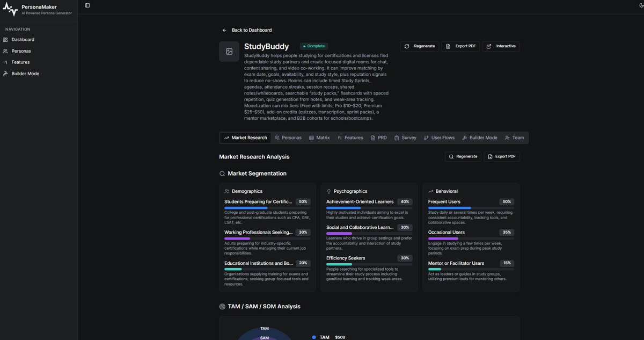Click the Efficiency Seekers progress bar
644x340 pixels.
pos(369,264)
